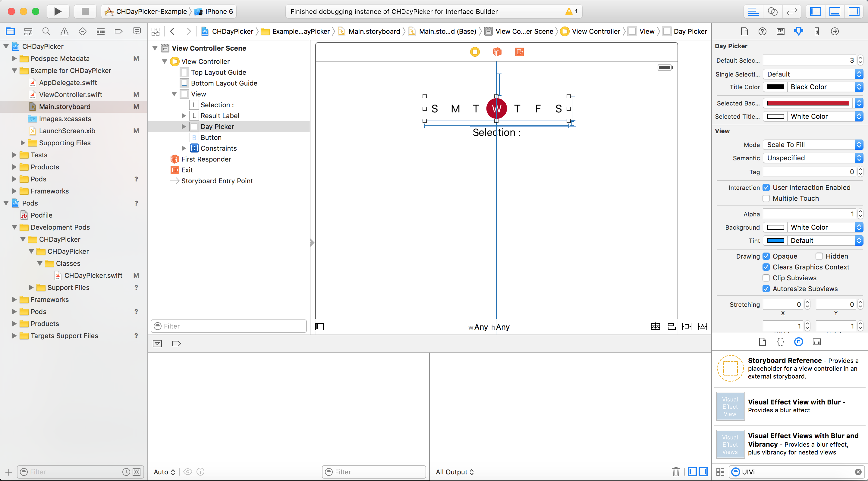Image resolution: width=868 pixels, height=481 pixels.
Task: Click View Controller in the jump bar
Action: 596,31
